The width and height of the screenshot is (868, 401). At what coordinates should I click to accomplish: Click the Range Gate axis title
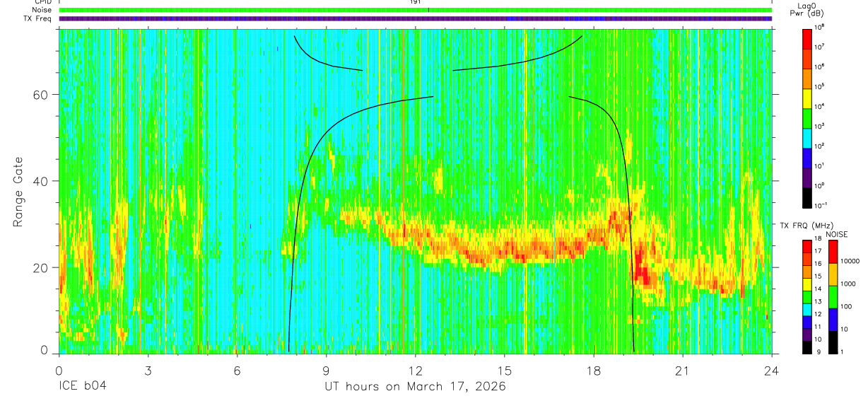coord(19,192)
